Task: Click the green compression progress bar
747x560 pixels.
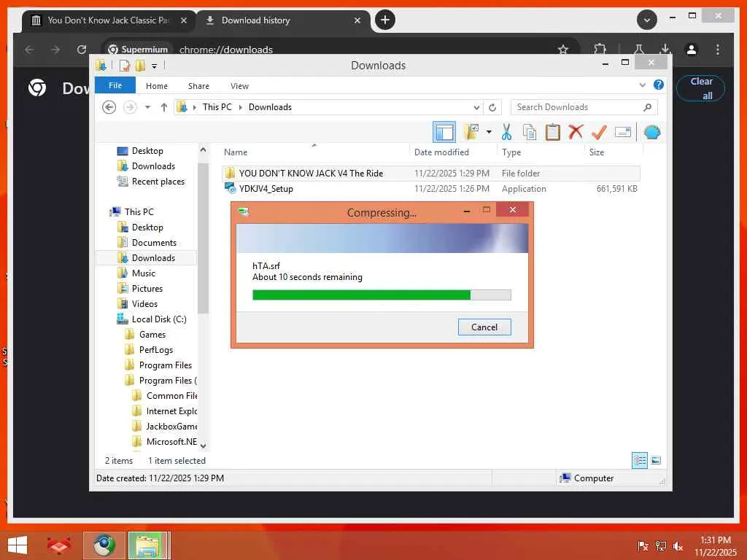Action: [381, 295]
